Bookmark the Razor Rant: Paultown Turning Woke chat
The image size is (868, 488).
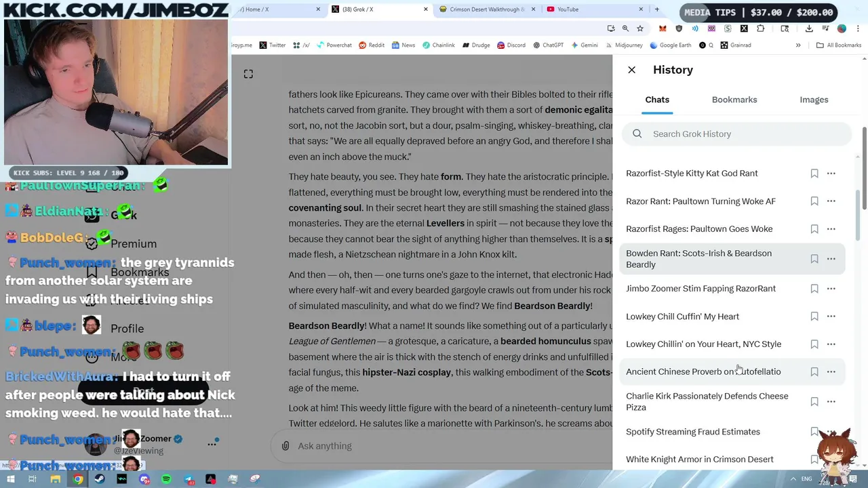(x=814, y=201)
